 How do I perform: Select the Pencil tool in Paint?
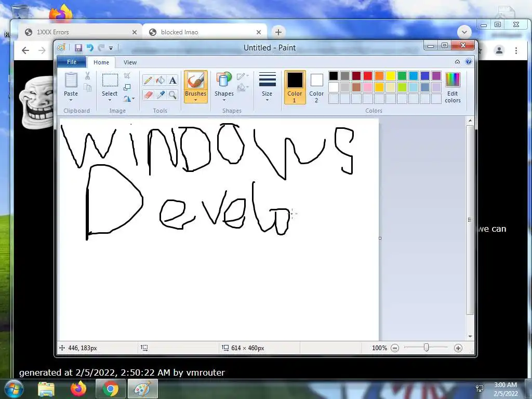click(x=148, y=81)
